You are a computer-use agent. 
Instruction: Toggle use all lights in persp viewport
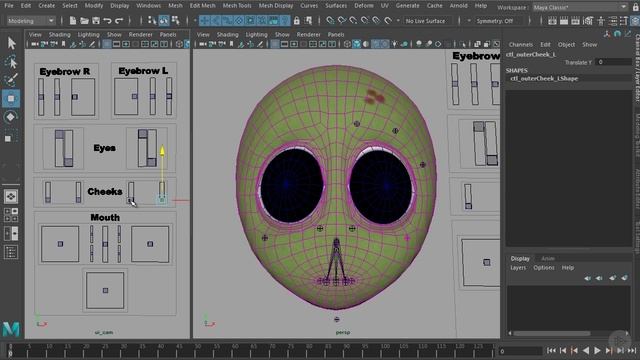395,44
